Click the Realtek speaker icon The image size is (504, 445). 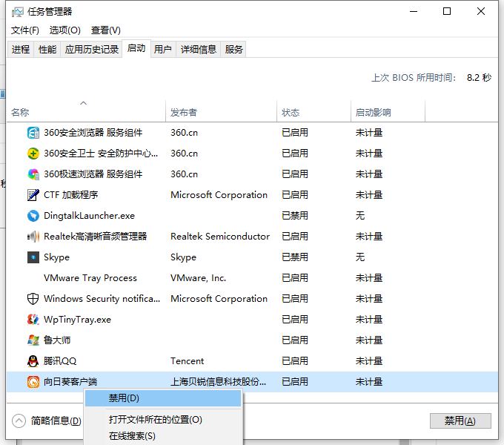pos(33,237)
